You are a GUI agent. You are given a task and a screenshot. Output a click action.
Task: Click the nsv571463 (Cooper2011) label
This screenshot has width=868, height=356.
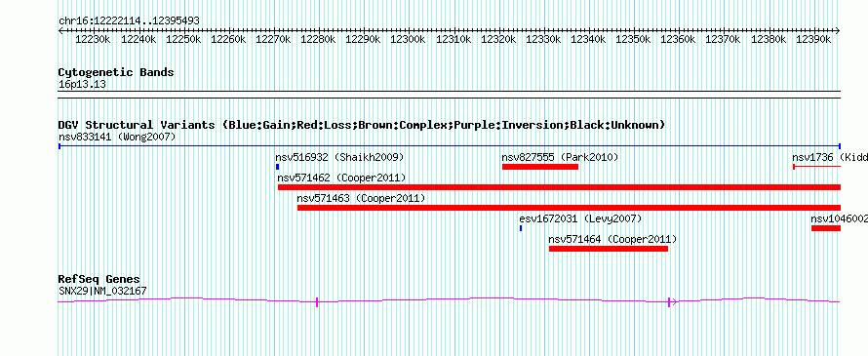point(361,198)
